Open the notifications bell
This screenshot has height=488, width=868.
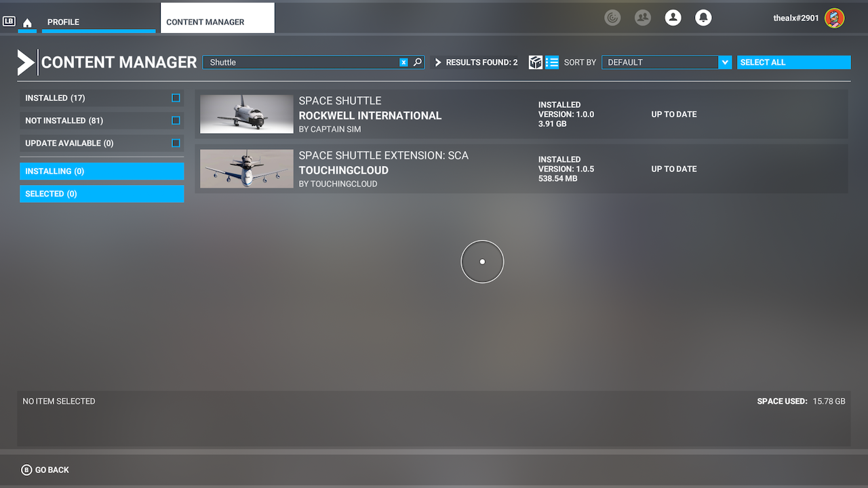(703, 18)
